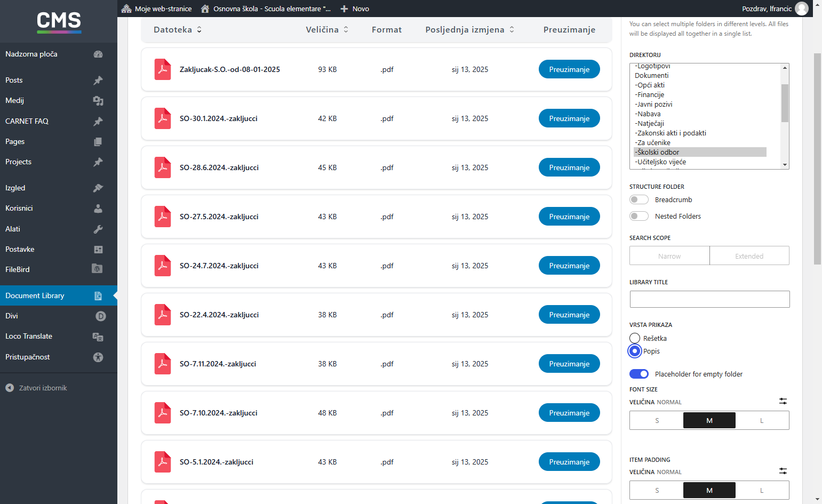Click the Nadzorna ploča dashboard icon

click(98, 54)
